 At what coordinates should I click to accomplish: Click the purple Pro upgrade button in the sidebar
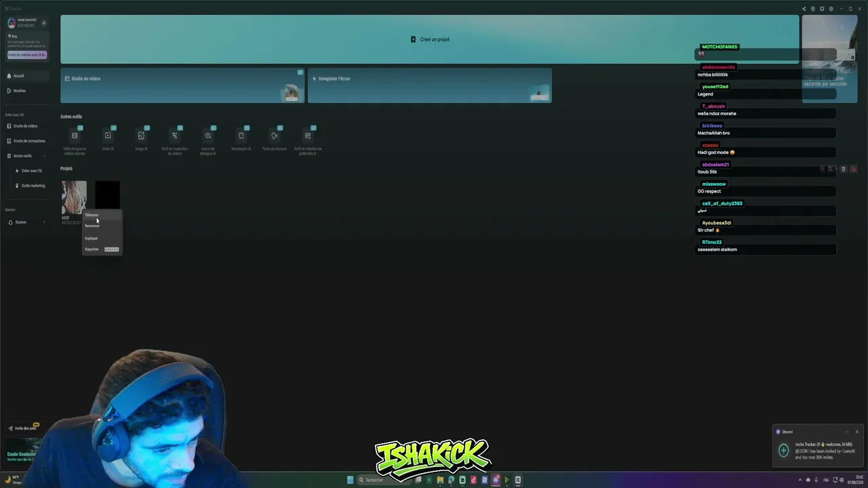(27, 55)
